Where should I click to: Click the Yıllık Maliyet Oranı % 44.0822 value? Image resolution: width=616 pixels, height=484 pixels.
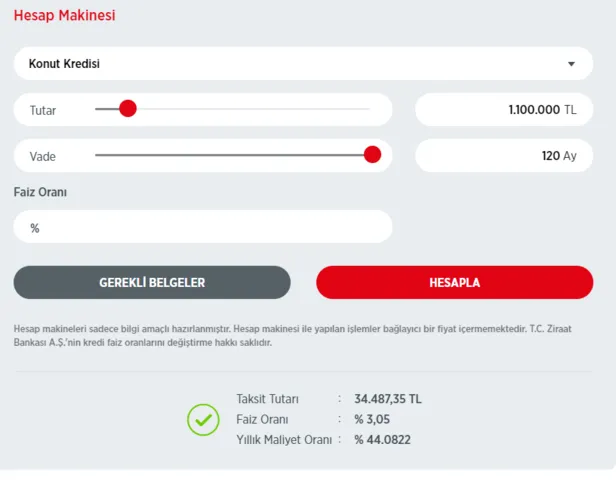[382, 440]
